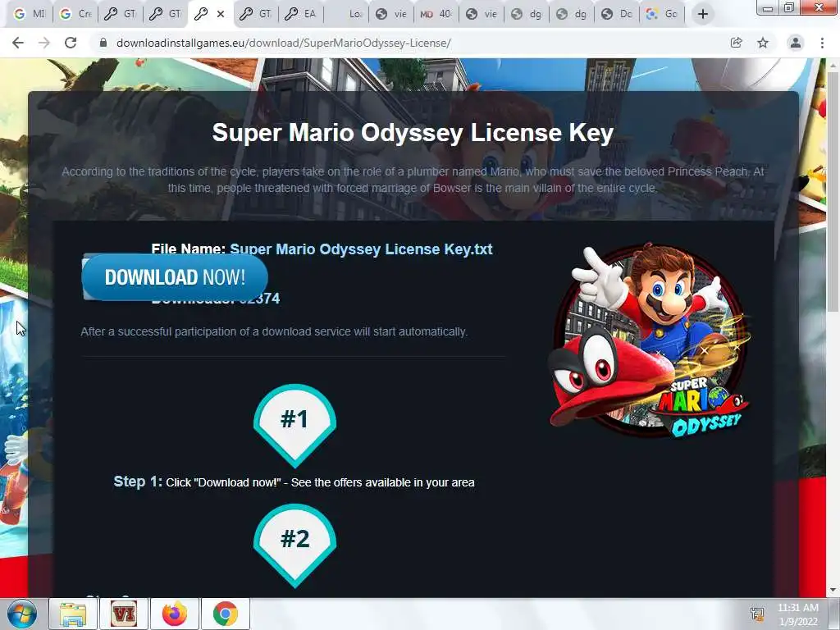This screenshot has height=630, width=840.
Task: Switch to the 'Dc' tab
Action: [617, 14]
